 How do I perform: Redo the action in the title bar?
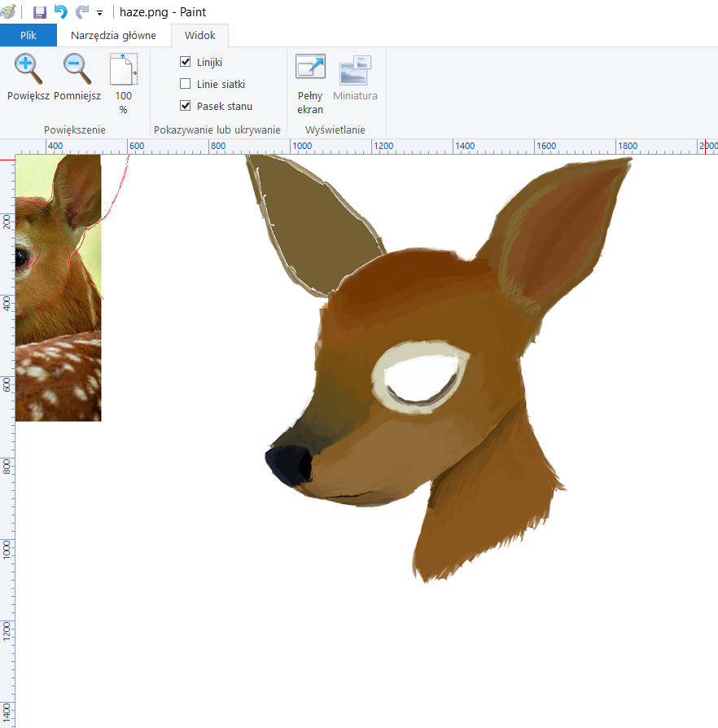click(81, 12)
